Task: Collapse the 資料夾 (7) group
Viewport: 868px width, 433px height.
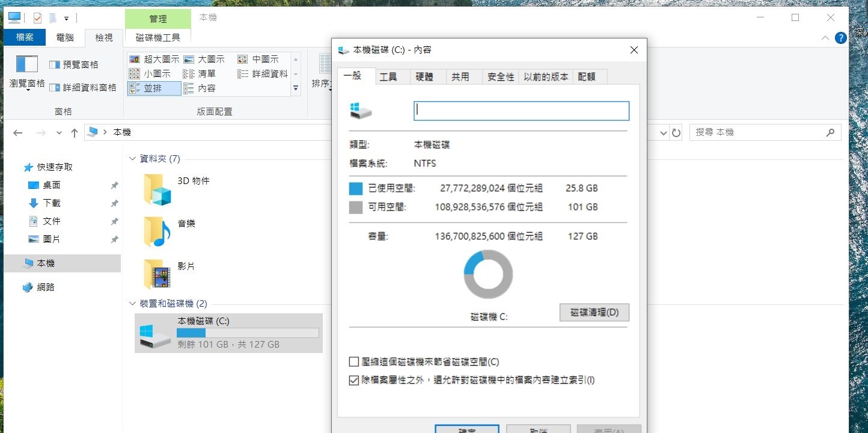Action: (x=133, y=159)
